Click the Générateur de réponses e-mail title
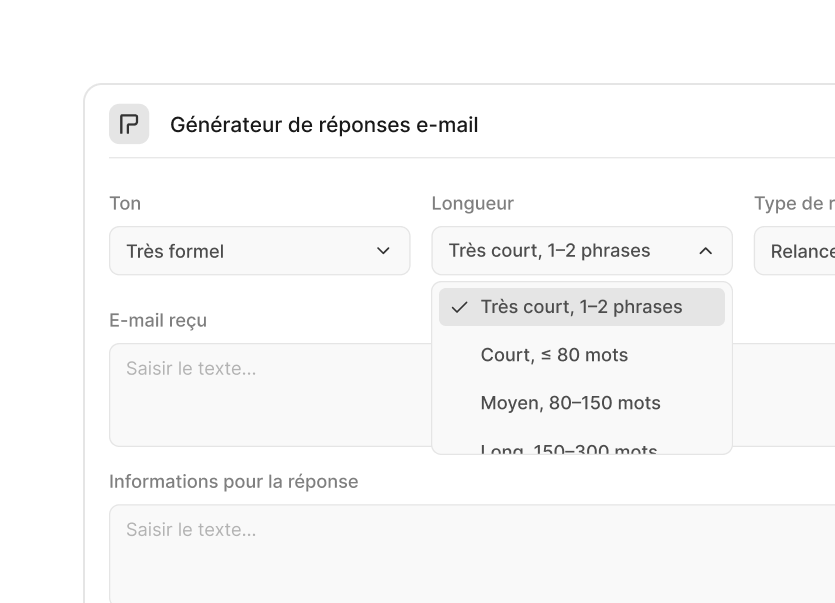The image size is (835, 603). 325,124
